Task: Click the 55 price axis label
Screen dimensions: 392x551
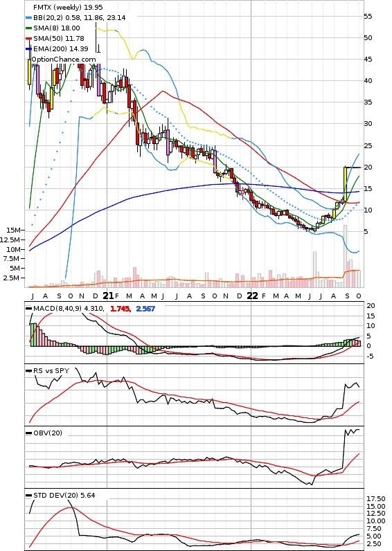Action: pos(368,17)
